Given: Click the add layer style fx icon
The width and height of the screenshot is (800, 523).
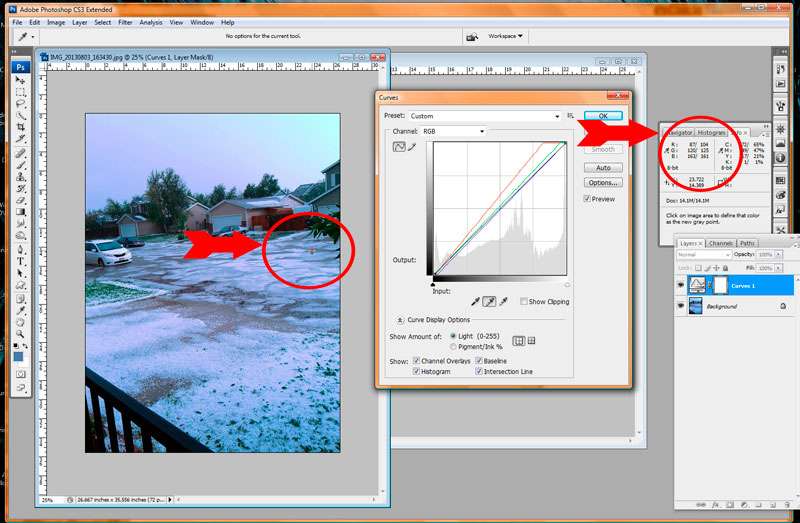Looking at the screenshot, I should (x=715, y=505).
